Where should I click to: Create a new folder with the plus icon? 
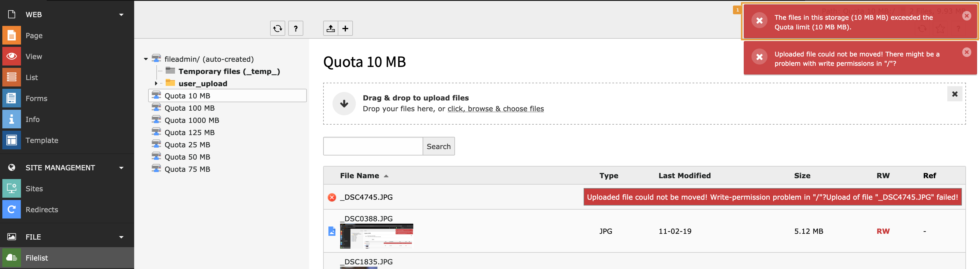pyautogui.click(x=345, y=28)
